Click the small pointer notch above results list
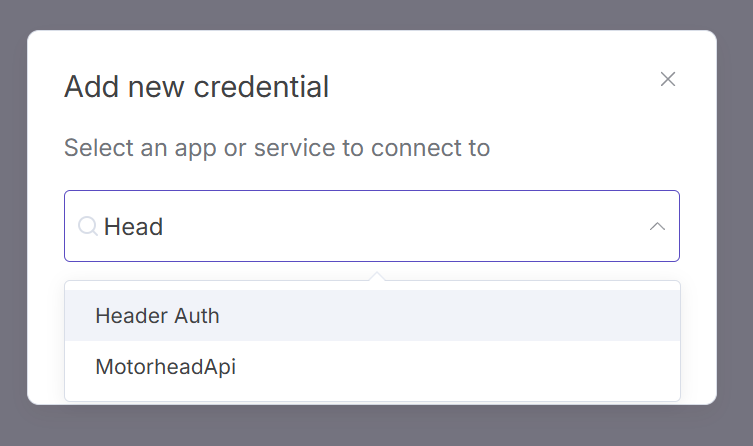753x446 pixels. pos(376,276)
